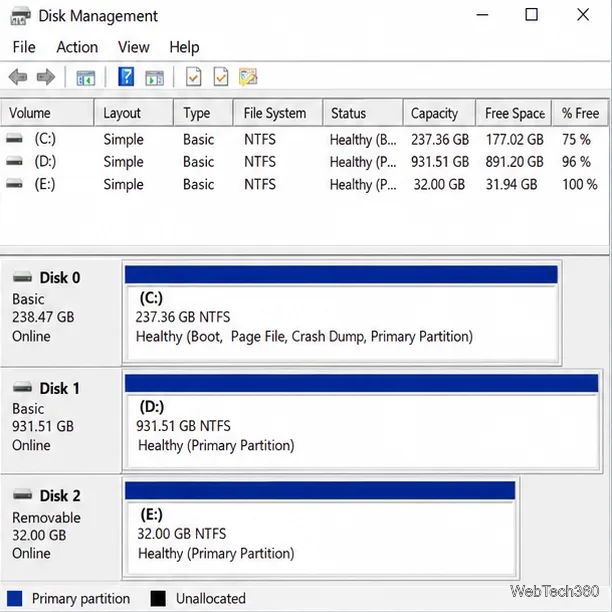The image size is (612, 612).
Task: Click the Unallocated legend label
Action: (211, 598)
